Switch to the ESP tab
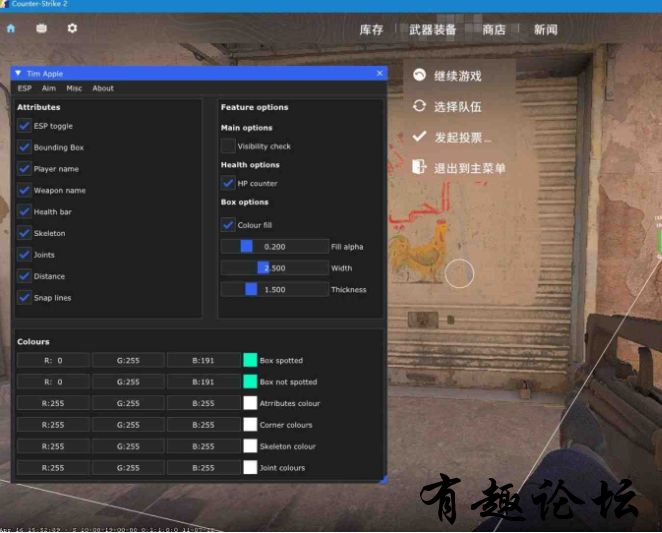The width and height of the screenshot is (662, 533). (x=24, y=88)
